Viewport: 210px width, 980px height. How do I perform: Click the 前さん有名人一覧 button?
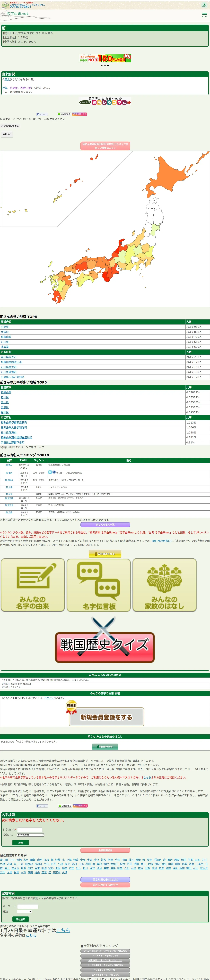105,525
